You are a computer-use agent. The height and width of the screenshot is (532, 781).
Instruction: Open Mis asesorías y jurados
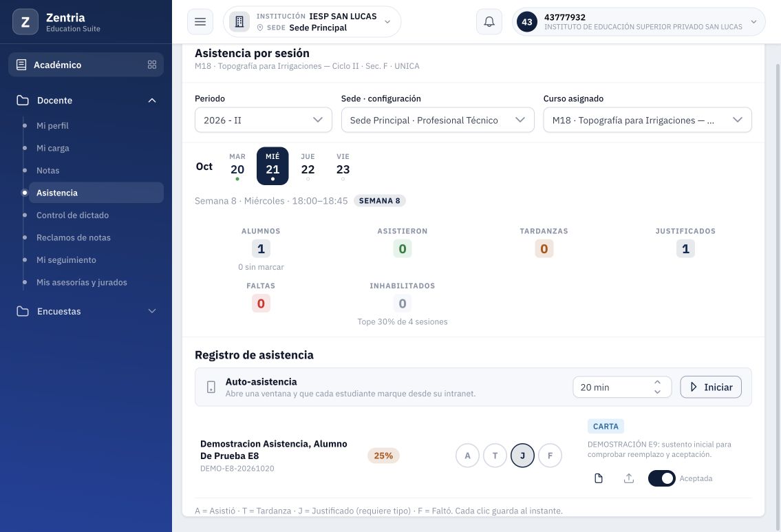pyautogui.click(x=82, y=282)
